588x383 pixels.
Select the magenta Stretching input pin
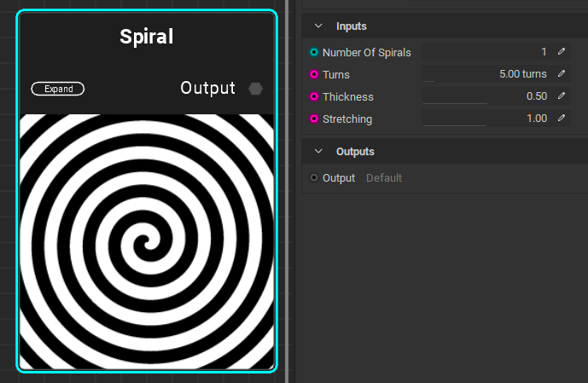[314, 119]
